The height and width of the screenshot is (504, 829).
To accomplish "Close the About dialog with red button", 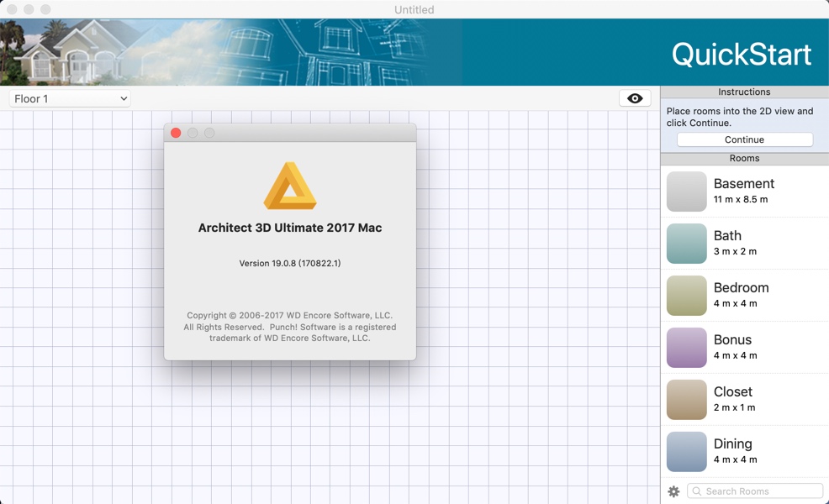I will coord(176,133).
